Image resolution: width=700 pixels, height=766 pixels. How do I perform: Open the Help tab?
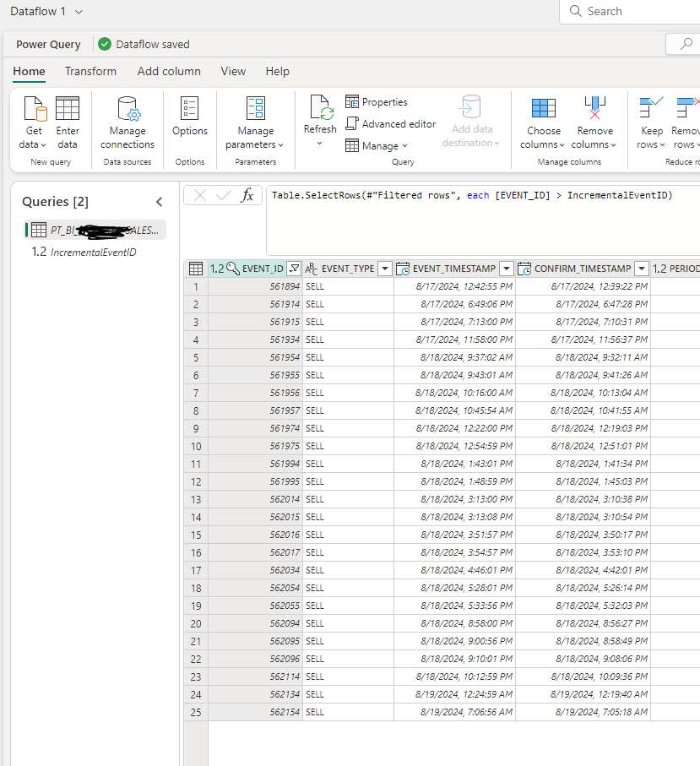[x=277, y=71]
